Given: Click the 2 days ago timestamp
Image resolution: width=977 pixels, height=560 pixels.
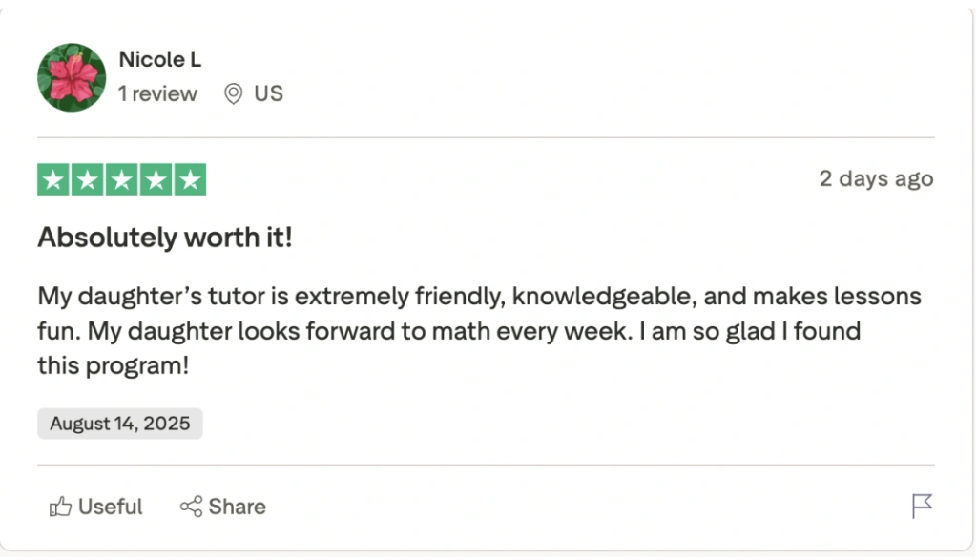Looking at the screenshot, I should 876,178.
